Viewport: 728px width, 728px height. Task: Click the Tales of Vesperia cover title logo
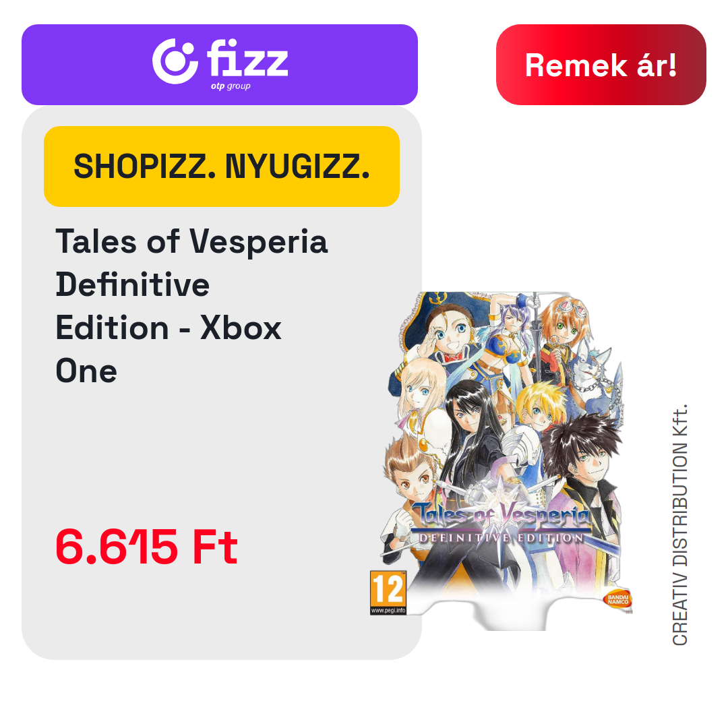(500, 514)
